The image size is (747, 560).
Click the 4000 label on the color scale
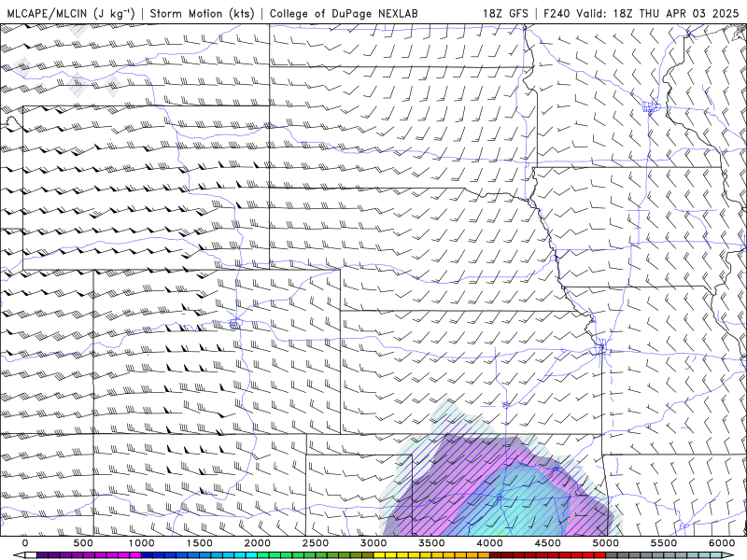489,543
